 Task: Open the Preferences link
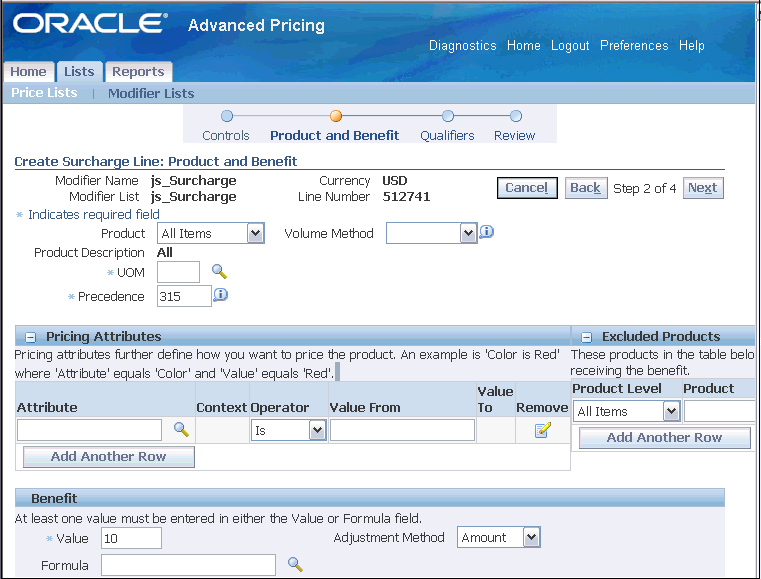click(x=634, y=46)
